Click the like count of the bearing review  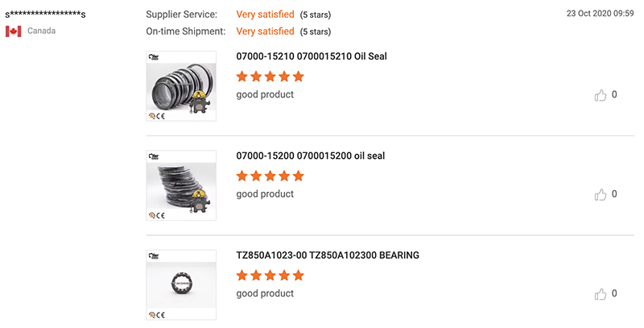tap(614, 293)
